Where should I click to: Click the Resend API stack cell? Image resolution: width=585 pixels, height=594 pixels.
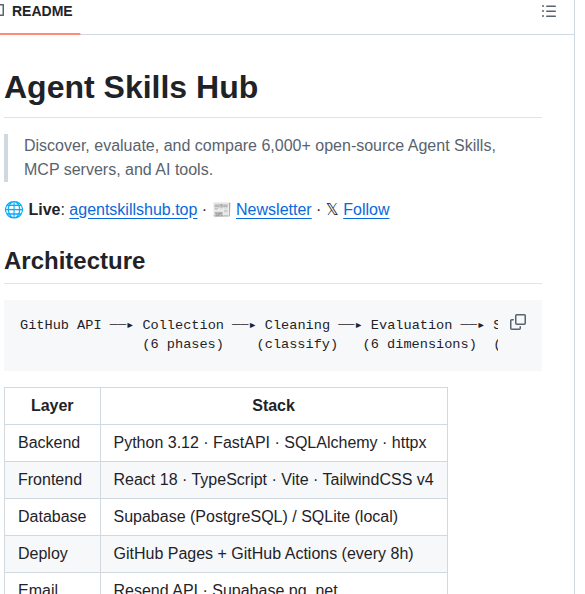pyautogui.click(x=274, y=583)
